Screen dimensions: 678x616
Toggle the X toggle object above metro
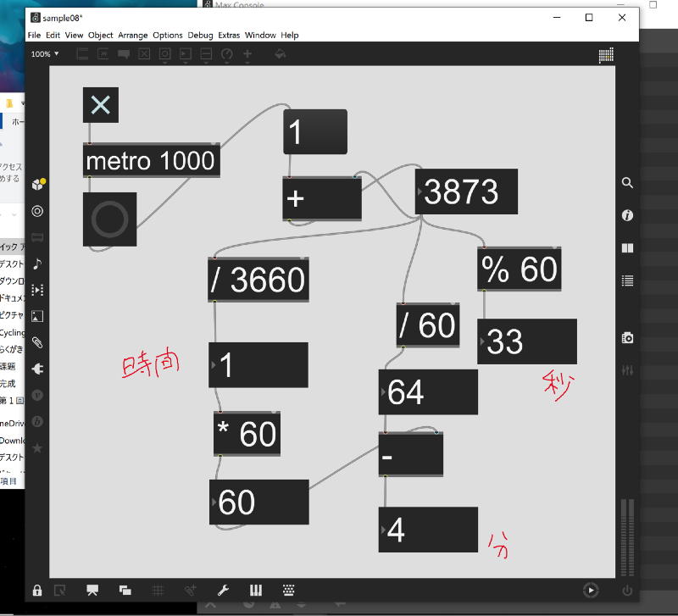(x=101, y=105)
